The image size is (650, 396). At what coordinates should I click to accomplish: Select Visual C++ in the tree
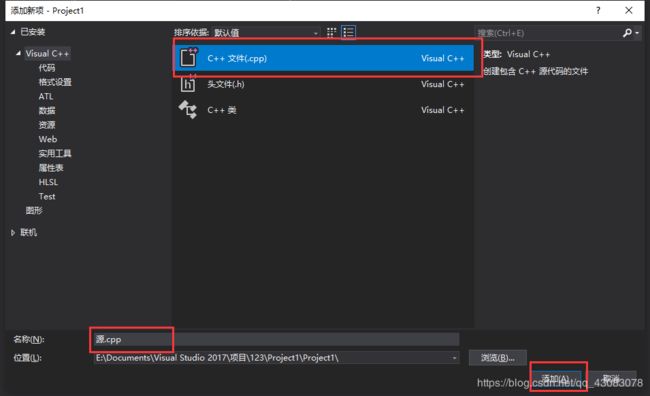pos(47,53)
